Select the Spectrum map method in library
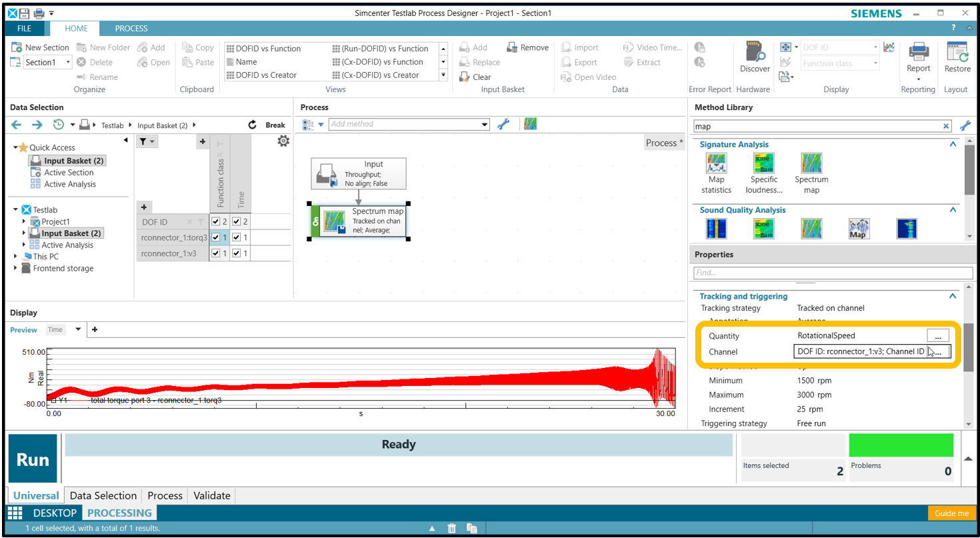980x538 pixels. coord(811,173)
